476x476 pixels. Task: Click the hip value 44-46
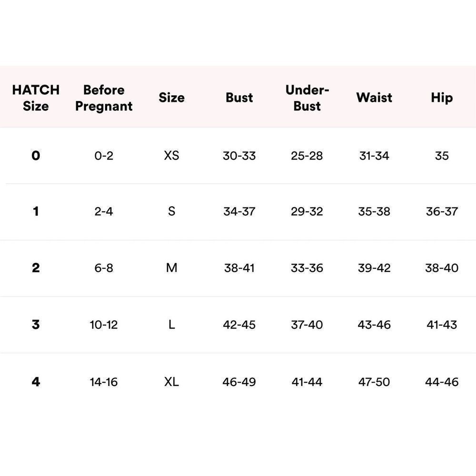pyautogui.click(x=442, y=382)
